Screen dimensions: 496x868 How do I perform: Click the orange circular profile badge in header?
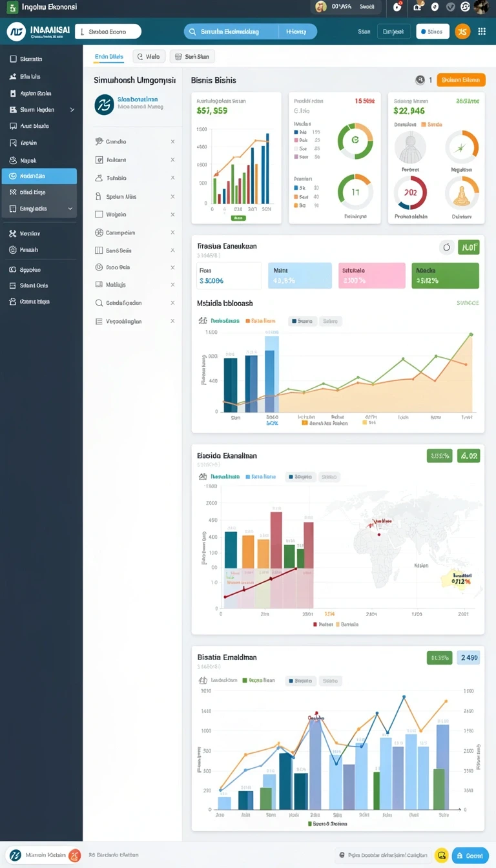pos(462,31)
